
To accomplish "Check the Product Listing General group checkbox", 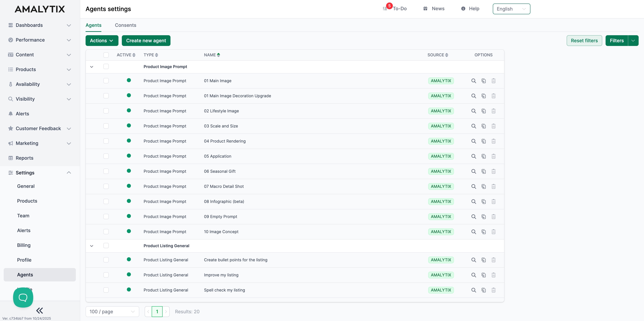I will 106,246.
